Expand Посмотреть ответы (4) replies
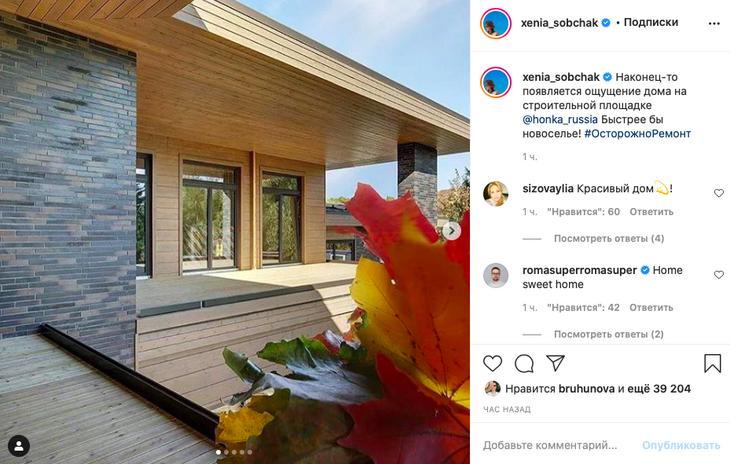730x464 pixels. (608, 238)
